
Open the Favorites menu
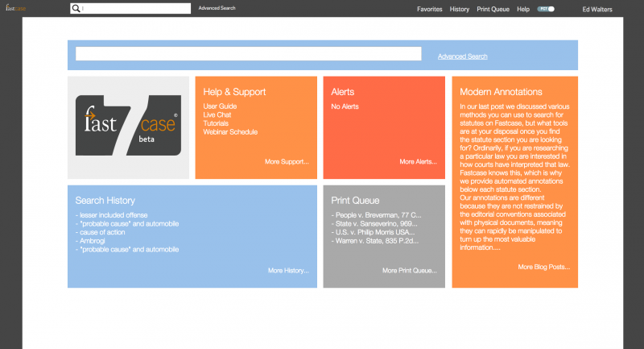point(429,9)
